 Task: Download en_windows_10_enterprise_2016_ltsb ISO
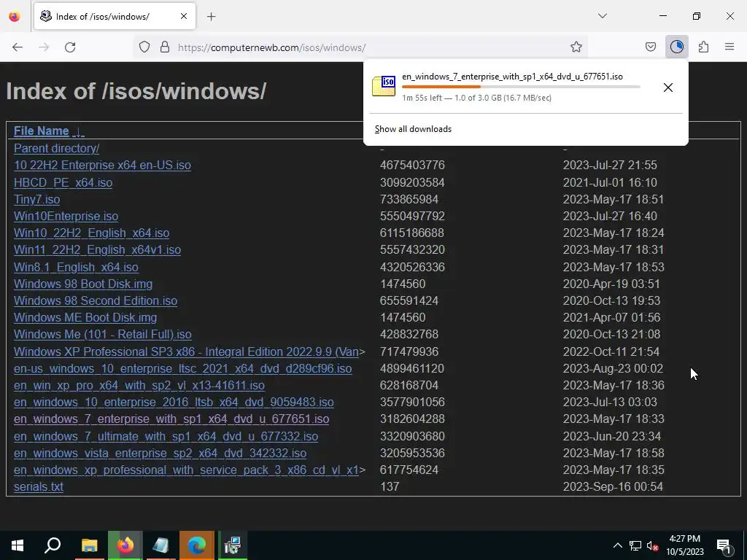[x=174, y=402]
